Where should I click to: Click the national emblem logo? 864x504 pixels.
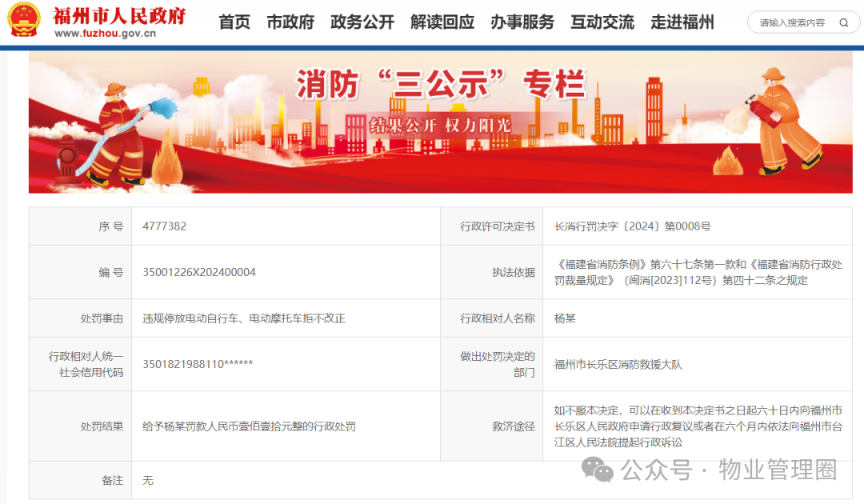coord(24,22)
